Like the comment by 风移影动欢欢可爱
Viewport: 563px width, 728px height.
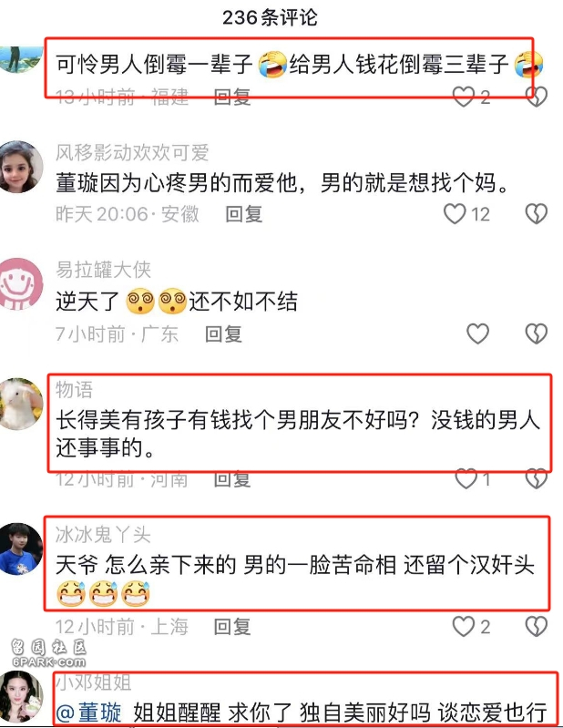point(455,214)
